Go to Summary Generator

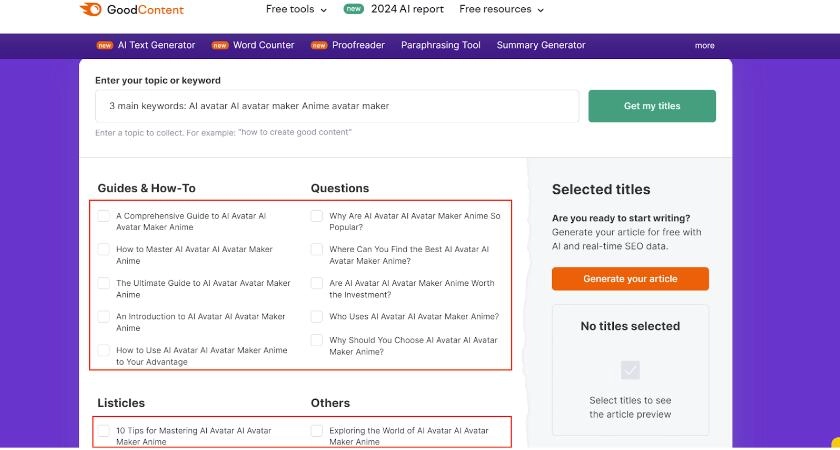point(541,45)
